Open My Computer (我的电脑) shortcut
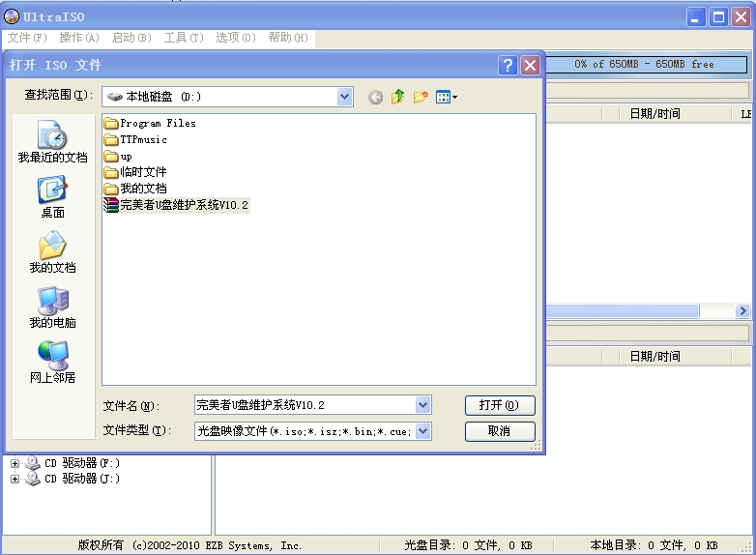This screenshot has width=756, height=555. tap(52, 307)
